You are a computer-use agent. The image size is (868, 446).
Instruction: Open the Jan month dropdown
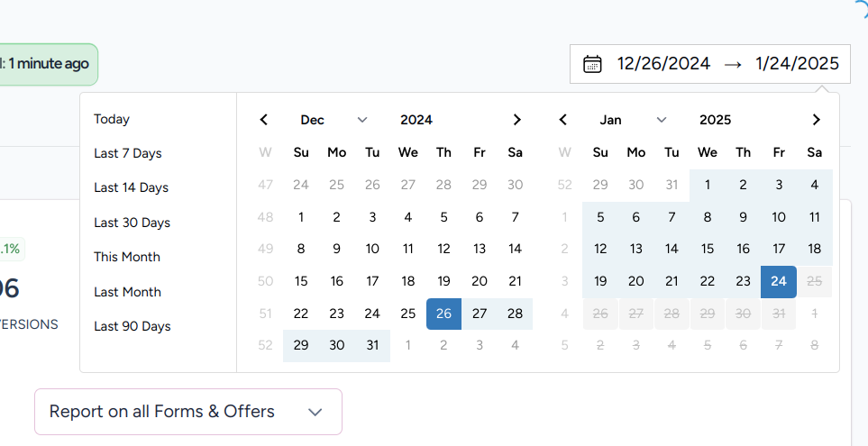tap(633, 120)
